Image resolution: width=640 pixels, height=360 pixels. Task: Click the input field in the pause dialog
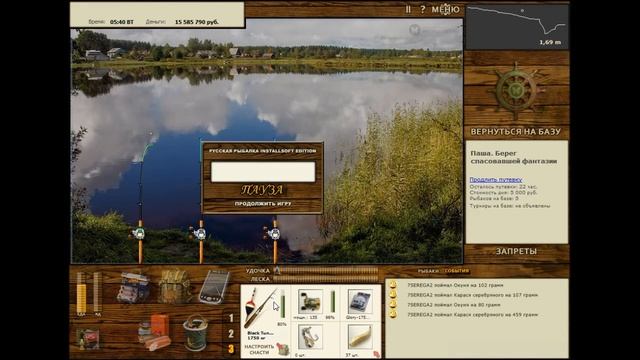click(x=263, y=171)
